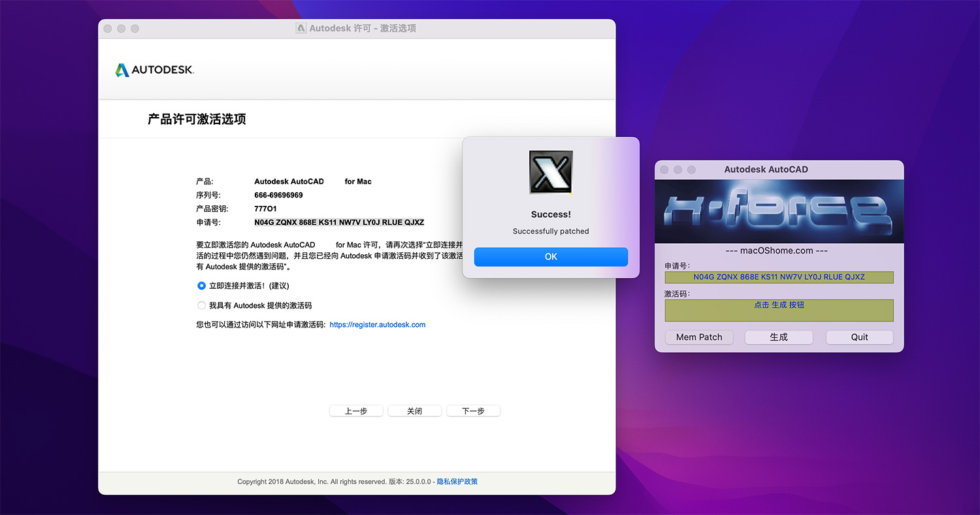This screenshot has width=980, height=515.
Task: Click the 上一步 back button
Action: tap(355, 411)
